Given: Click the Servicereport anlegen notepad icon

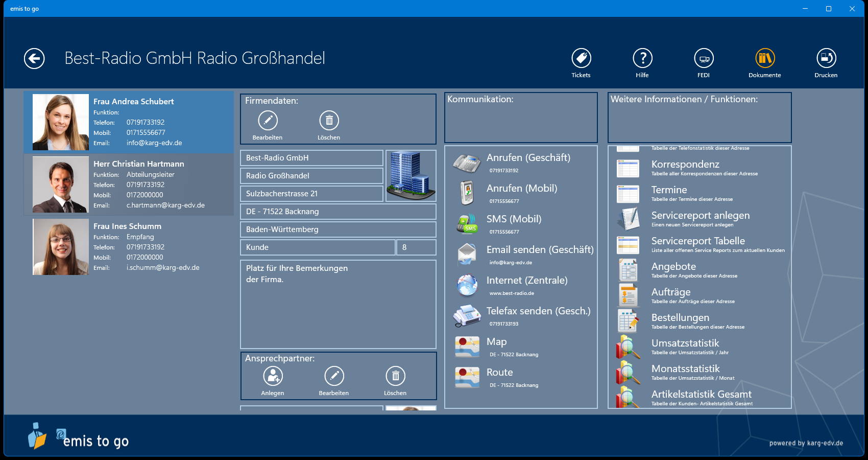Looking at the screenshot, I should tap(628, 219).
